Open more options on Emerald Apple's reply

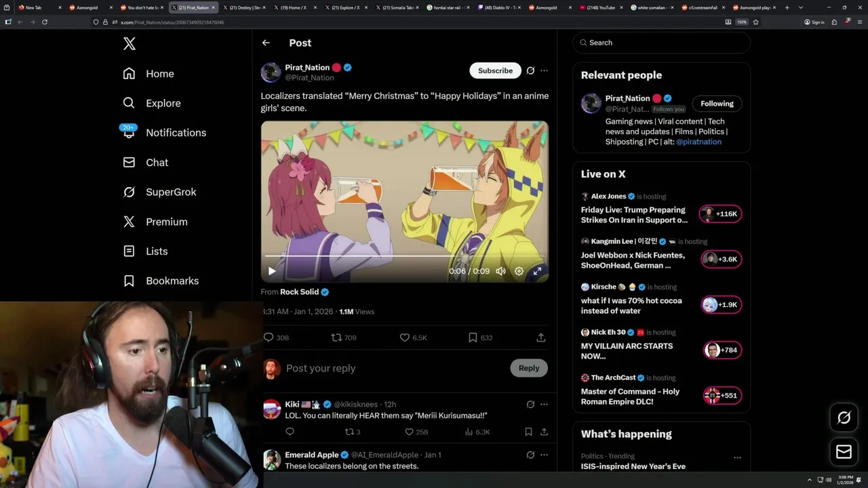click(544, 455)
